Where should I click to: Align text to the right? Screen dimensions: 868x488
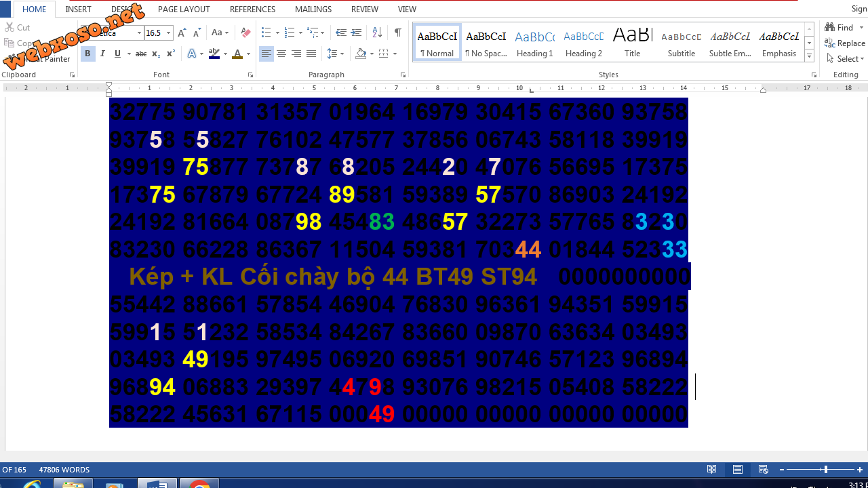[x=296, y=54]
